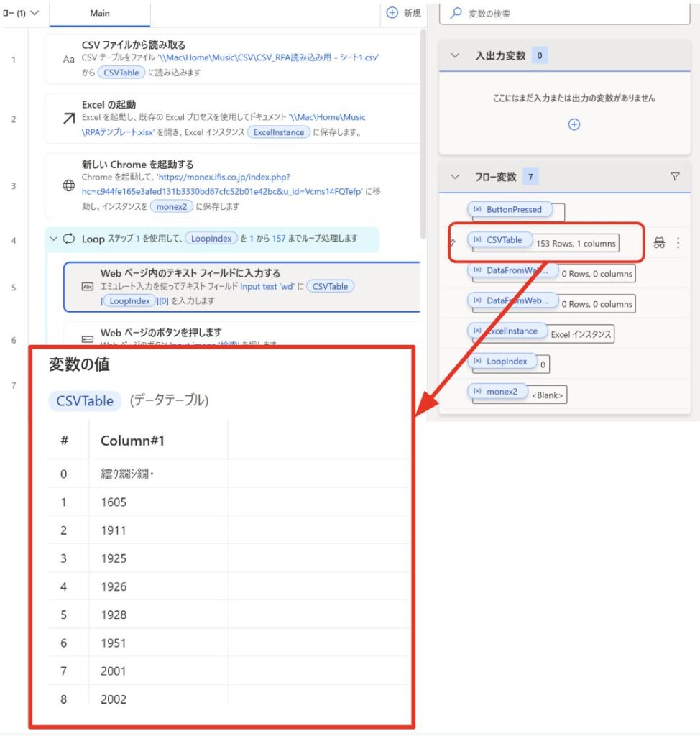Click the web page button press icon
This screenshot has height=736, width=700.
tap(88, 339)
